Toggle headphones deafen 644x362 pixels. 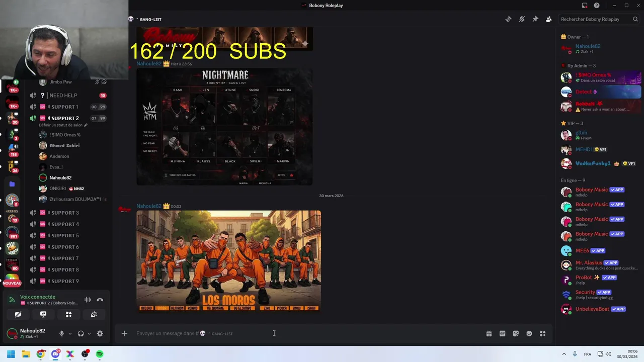pyautogui.click(x=80, y=333)
